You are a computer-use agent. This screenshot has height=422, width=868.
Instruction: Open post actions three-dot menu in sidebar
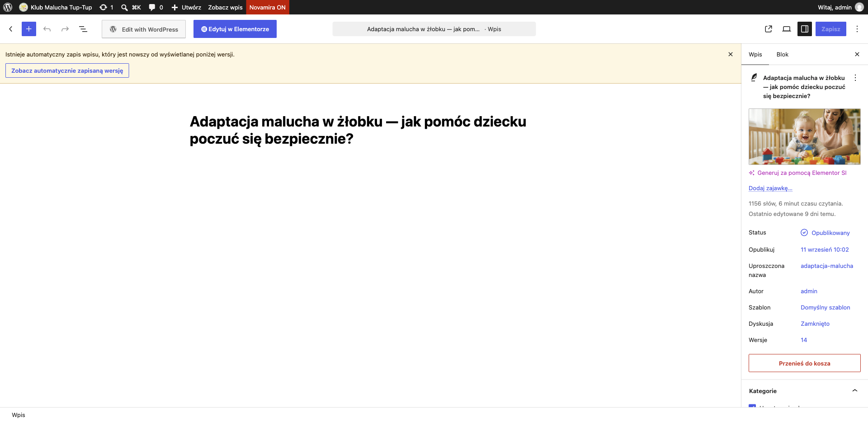point(855,78)
